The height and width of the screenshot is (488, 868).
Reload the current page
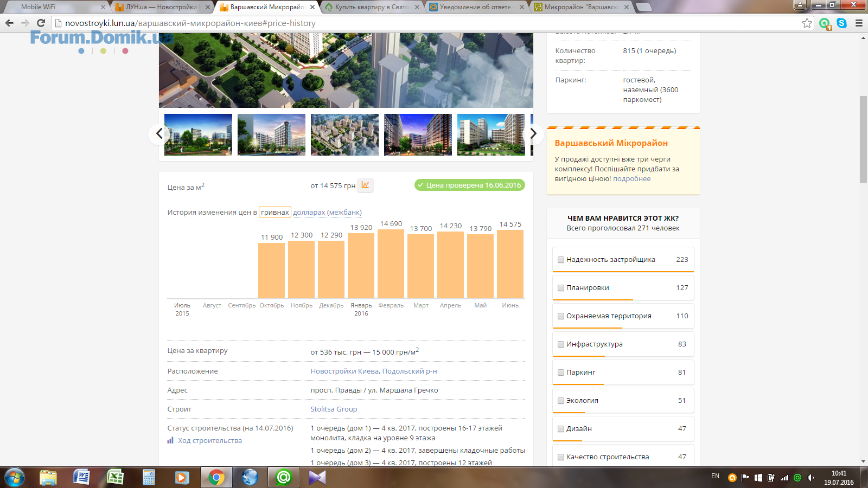(41, 23)
